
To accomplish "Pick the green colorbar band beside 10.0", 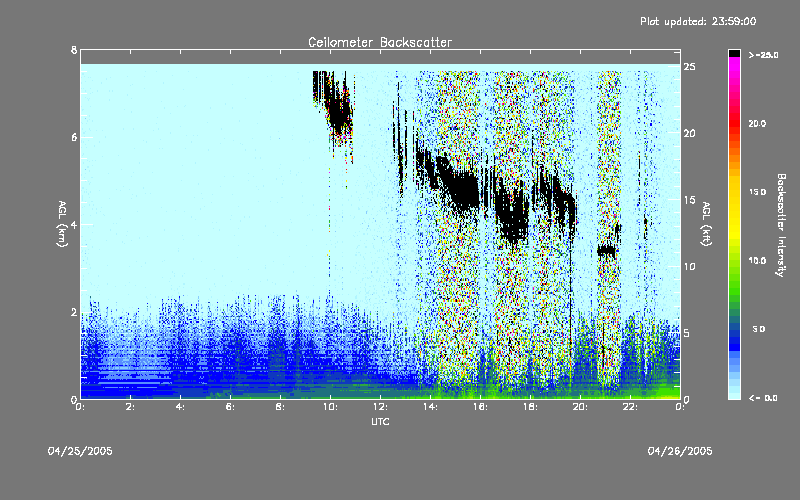I will pyautogui.click(x=734, y=261).
